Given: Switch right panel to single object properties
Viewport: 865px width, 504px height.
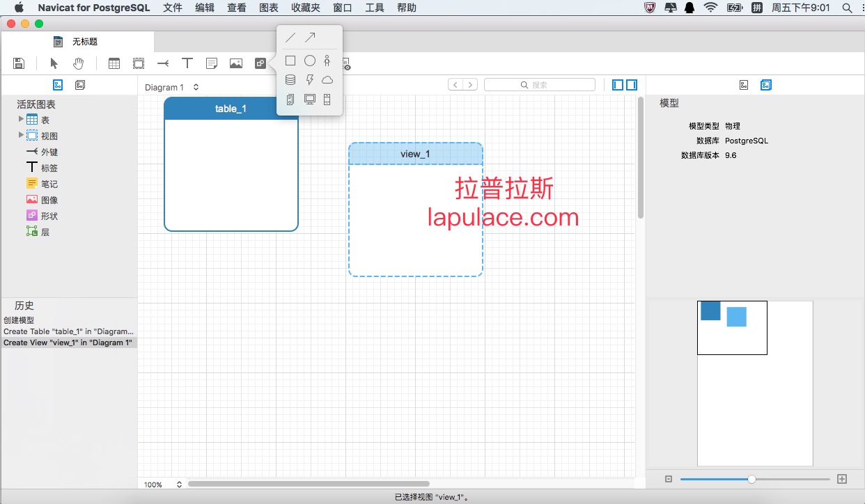Looking at the screenshot, I should click(744, 85).
